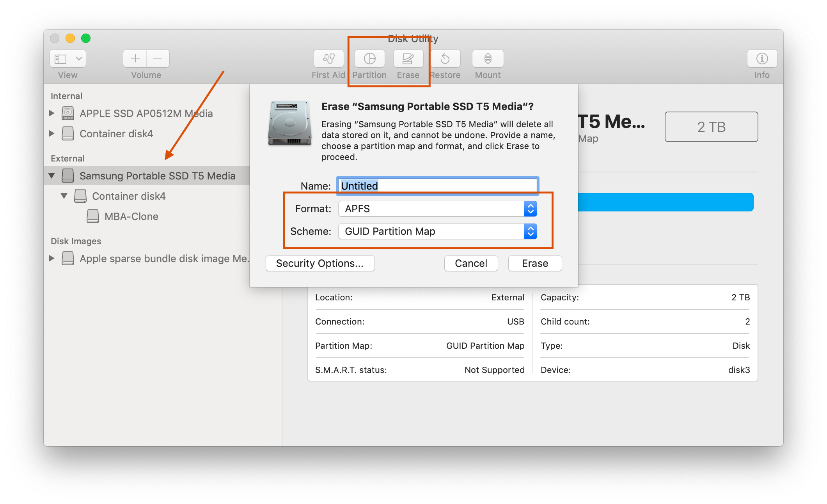827x504 pixels.
Task: Click the Erase toolbar icon
Action: pos(408,59)
